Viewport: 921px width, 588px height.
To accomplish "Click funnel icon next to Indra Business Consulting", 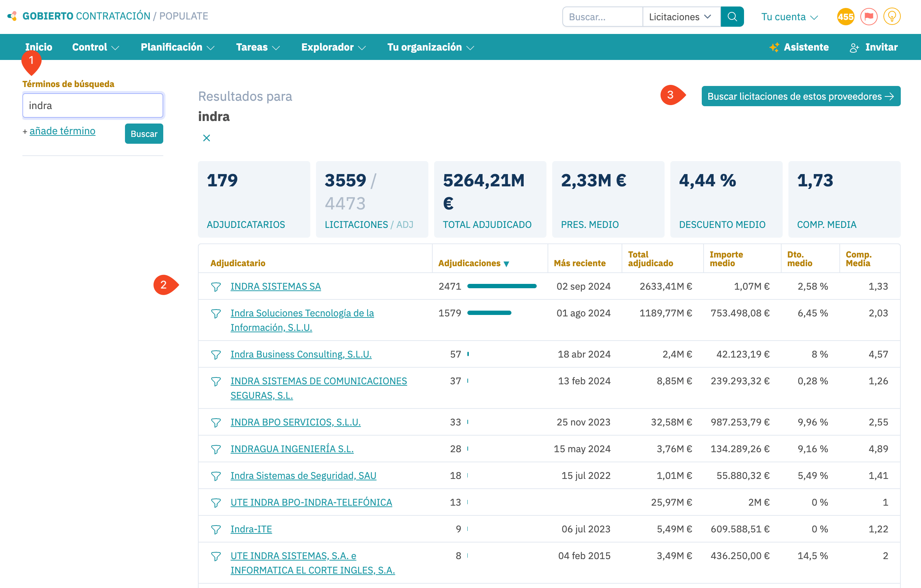I will (x=216, y=355).
